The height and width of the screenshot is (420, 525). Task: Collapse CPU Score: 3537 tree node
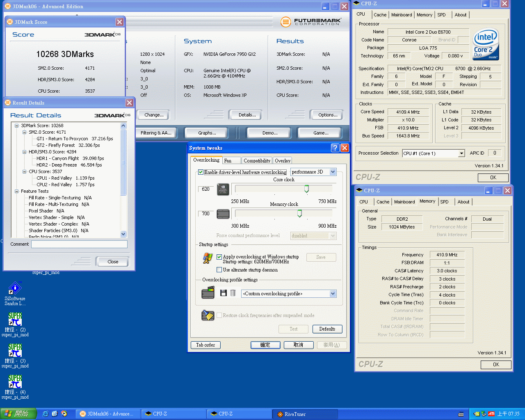tap(25, 171)
